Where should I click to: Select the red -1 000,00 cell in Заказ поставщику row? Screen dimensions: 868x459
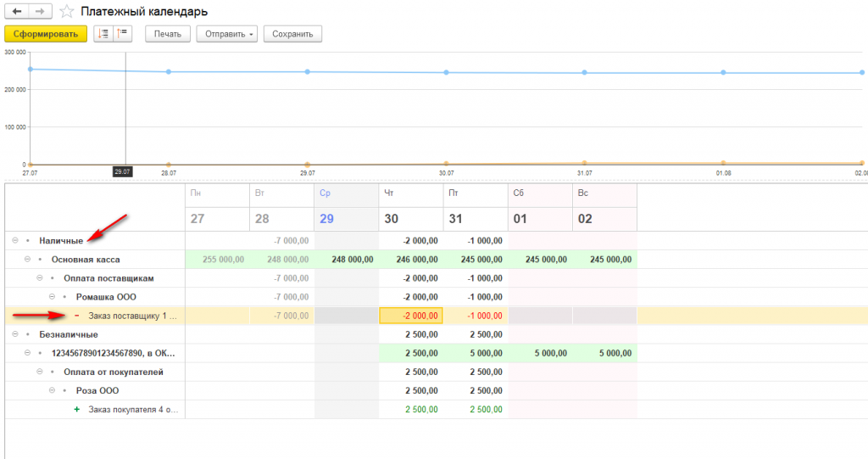coord(476,316)
